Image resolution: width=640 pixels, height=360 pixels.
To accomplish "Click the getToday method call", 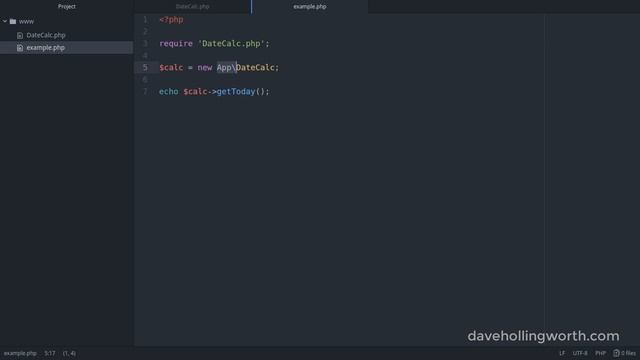I will [236, 91].
